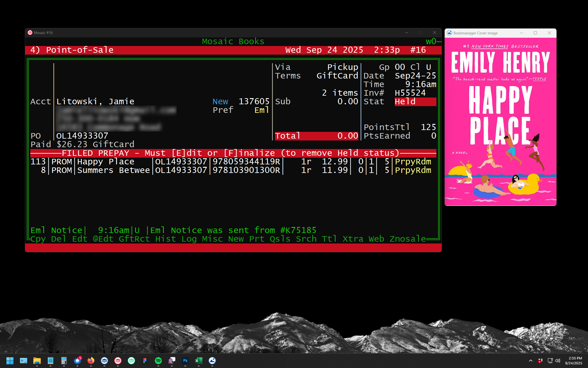Click the customer name Litowski, Jamie
The image size is (588, 368).
click(x=95, y=102)
